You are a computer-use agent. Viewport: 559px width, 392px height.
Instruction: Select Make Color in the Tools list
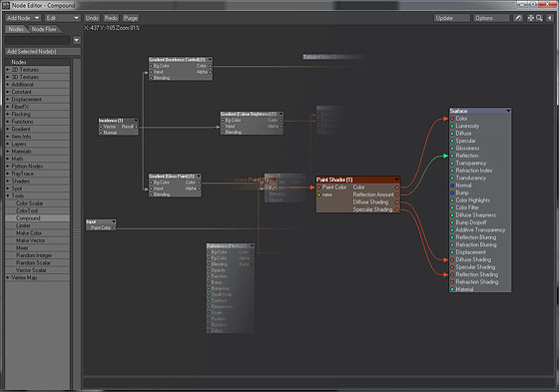38,233
